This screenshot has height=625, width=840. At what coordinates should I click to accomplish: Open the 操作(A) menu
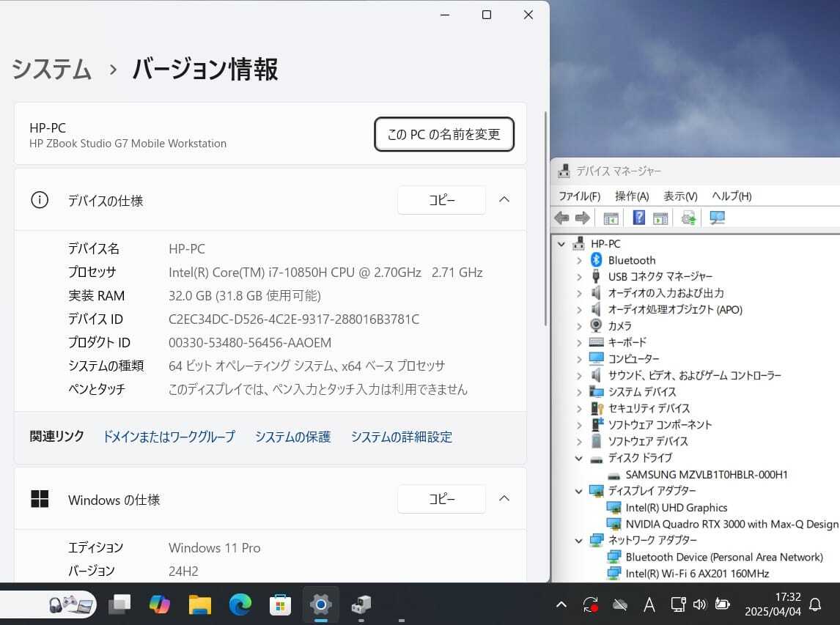[632, 196]
